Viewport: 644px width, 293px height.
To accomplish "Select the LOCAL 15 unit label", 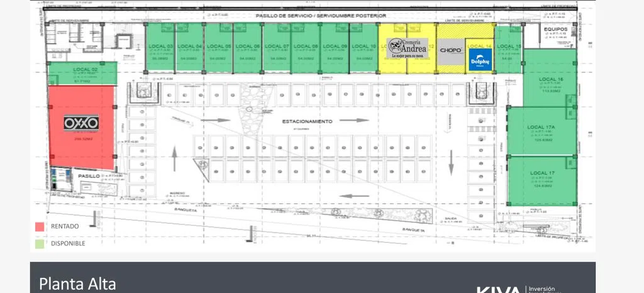I will tap(509, 46).
